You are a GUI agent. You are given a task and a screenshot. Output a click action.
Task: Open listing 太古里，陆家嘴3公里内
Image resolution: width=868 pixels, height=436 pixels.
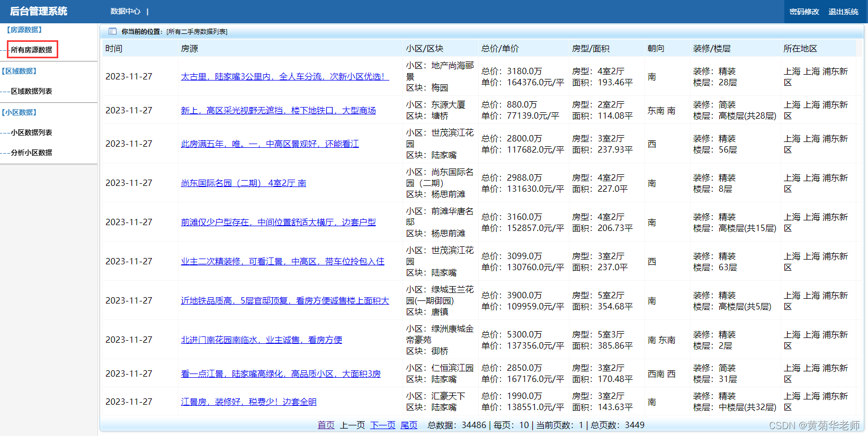[285, 76]
